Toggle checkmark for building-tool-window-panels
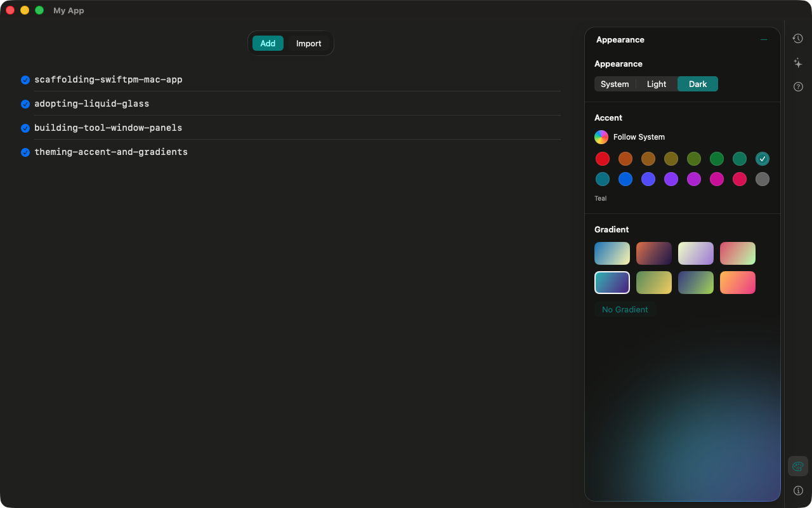The height and width of the screenshot is (508, 812). (25, 128)
